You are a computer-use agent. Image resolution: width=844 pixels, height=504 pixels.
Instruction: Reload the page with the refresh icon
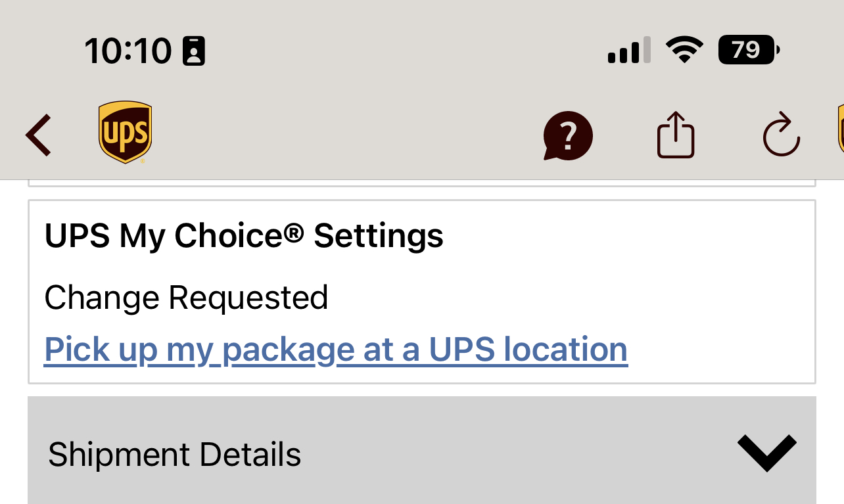click(781, 135)
